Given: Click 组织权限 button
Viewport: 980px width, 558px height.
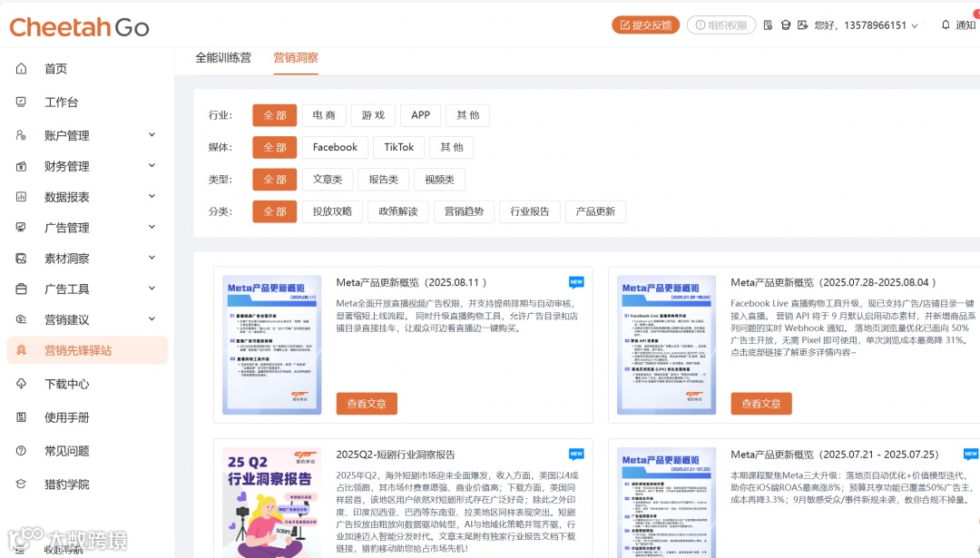Looking at the screenshot, I should (721, 25).
